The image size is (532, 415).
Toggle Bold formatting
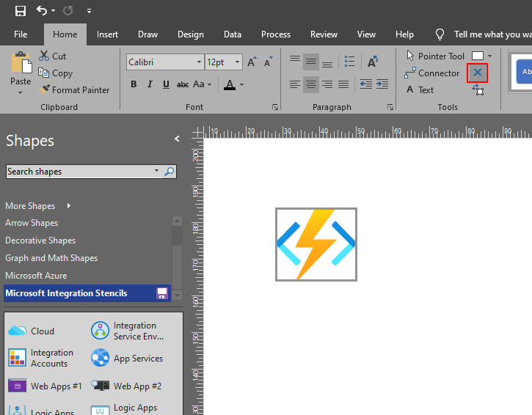[x=134, y=84]
